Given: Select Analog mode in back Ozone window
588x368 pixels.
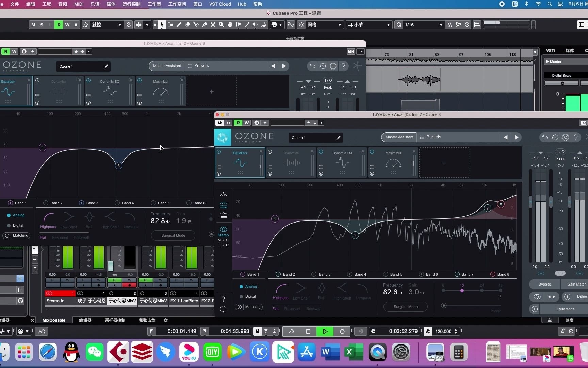Looking at the screenshot, I should coord(16,215).
